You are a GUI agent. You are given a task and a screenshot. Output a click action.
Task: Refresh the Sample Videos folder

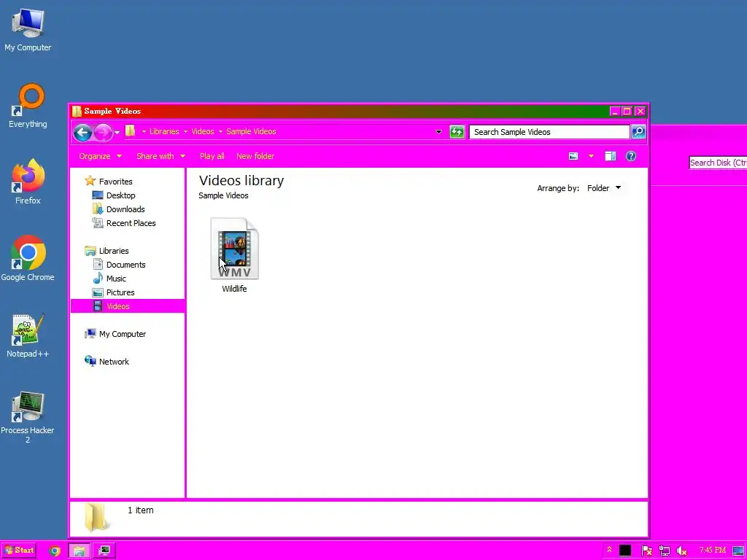click(x=457, y=132)
